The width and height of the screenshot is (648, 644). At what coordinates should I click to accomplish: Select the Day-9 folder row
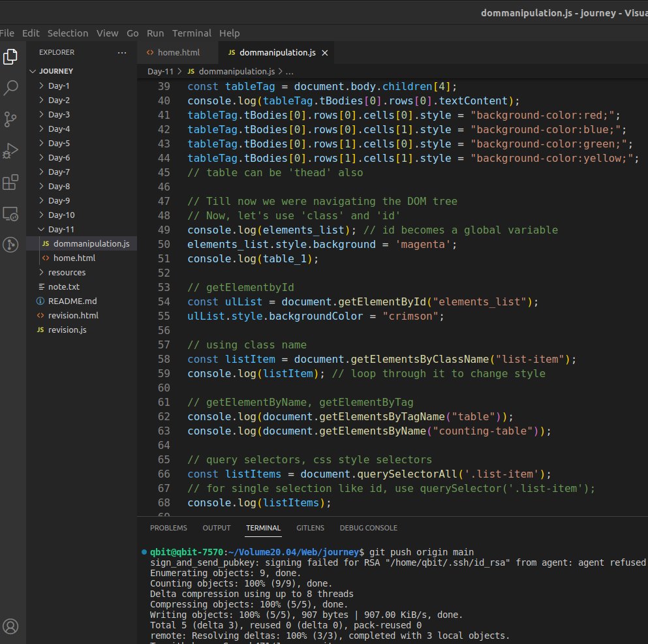click(82, 200)
